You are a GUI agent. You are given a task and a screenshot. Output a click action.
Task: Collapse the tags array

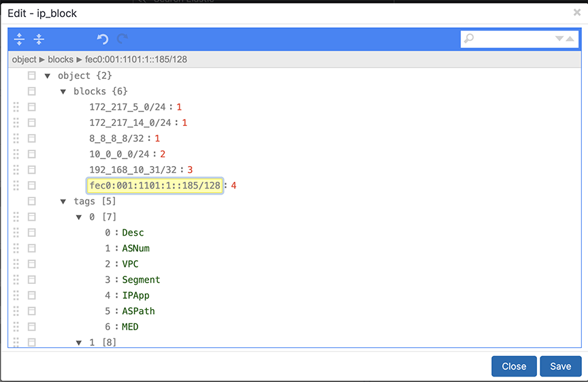[63, 202]
